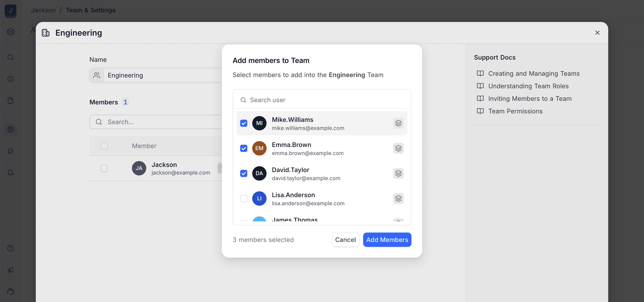Open Creating and Managing Teams doc
This screenshot has height=302, width=644.
[534, 73]
